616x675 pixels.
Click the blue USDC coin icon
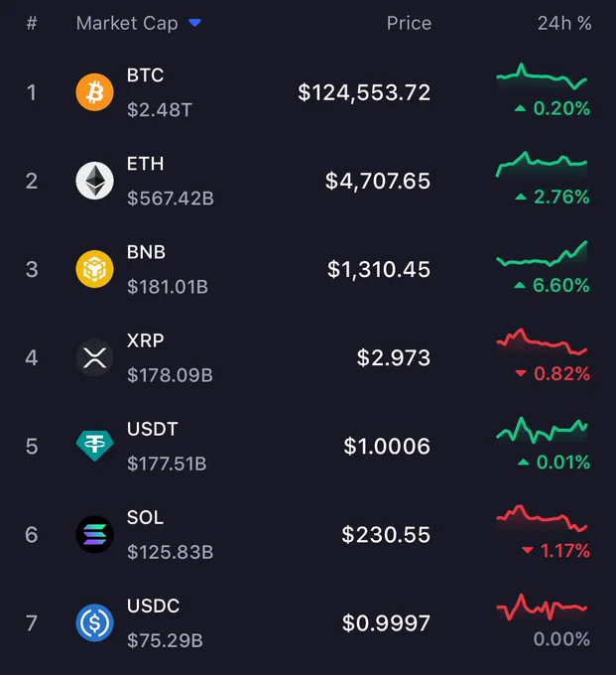94,623
